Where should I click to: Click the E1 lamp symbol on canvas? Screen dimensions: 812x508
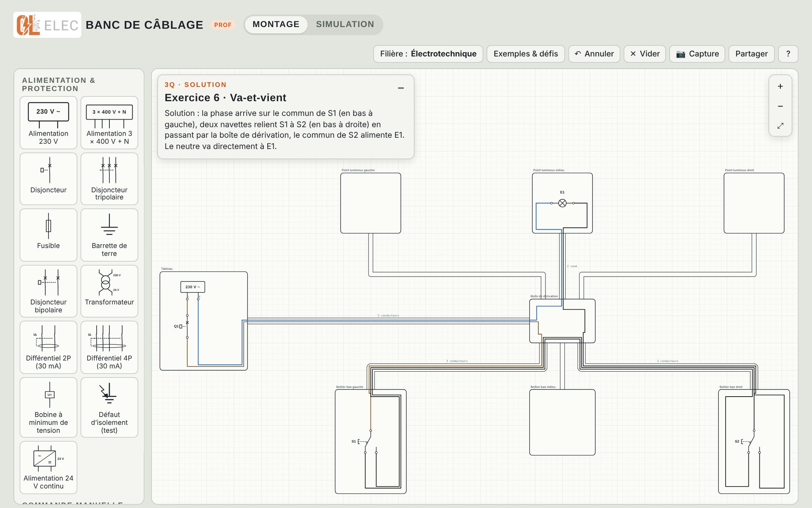click(x=562, y=203)
